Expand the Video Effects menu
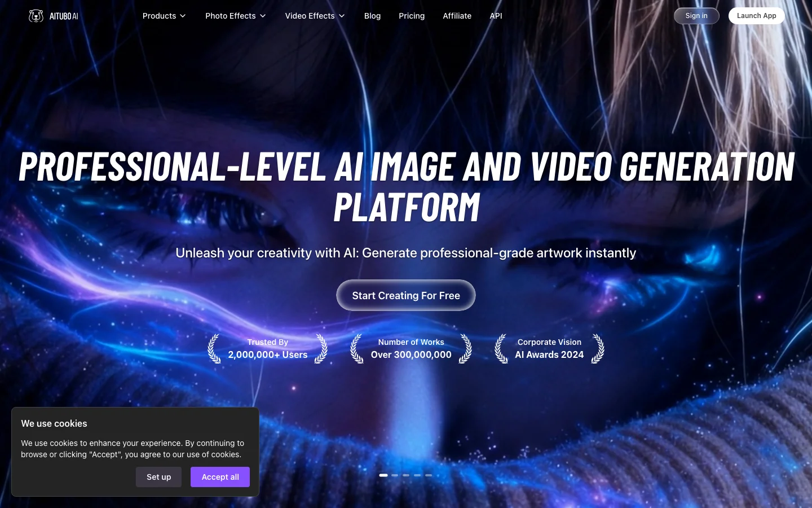This screenshot has width=812, height=508. (x=315, y=16)
